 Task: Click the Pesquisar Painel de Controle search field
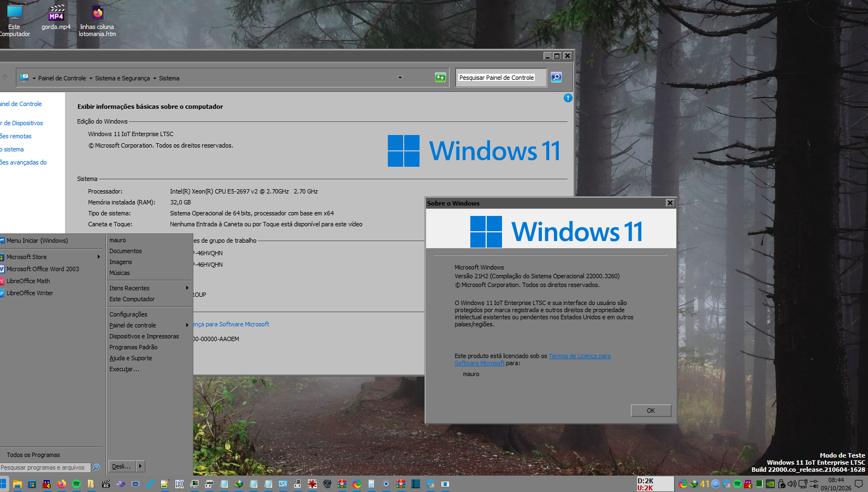pos(501,78)
